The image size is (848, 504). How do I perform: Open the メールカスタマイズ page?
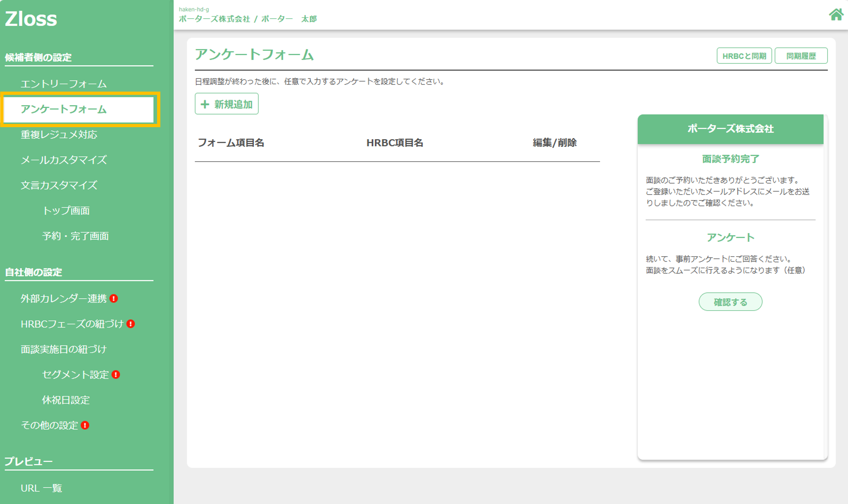[x=64, y=160]
